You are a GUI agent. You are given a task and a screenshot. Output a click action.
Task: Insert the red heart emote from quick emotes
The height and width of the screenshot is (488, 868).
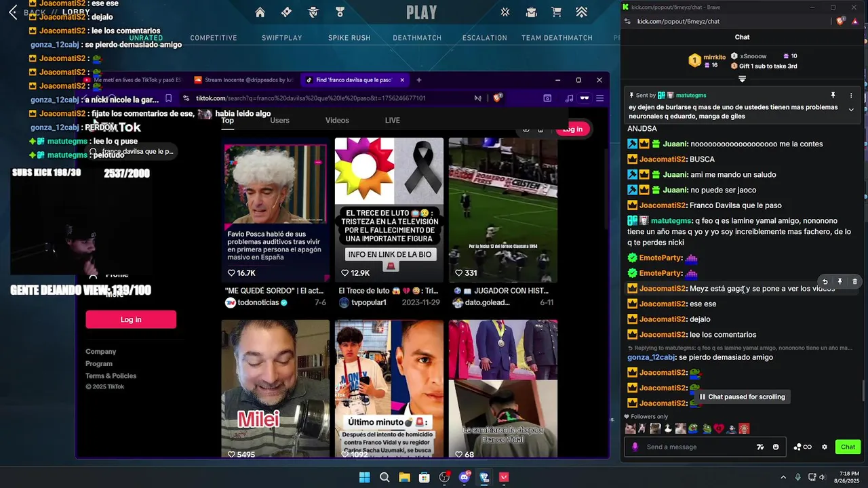point(719,428)
